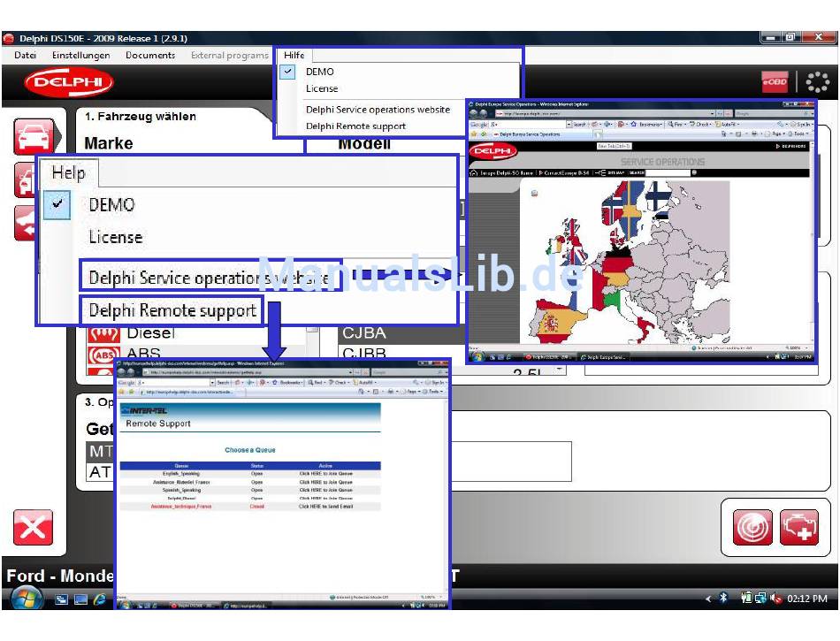
Task: Click the dotted circle icon beside eOBD
Action: pos(817,82)
